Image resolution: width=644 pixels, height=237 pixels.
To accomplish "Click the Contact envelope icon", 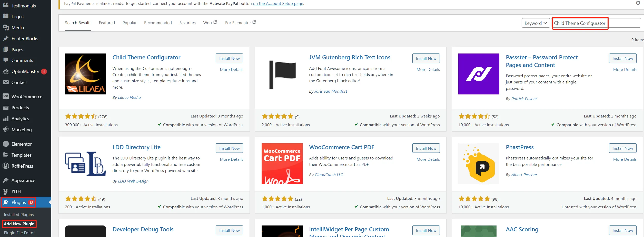I will pyautogui.click(x=6, y=82).
